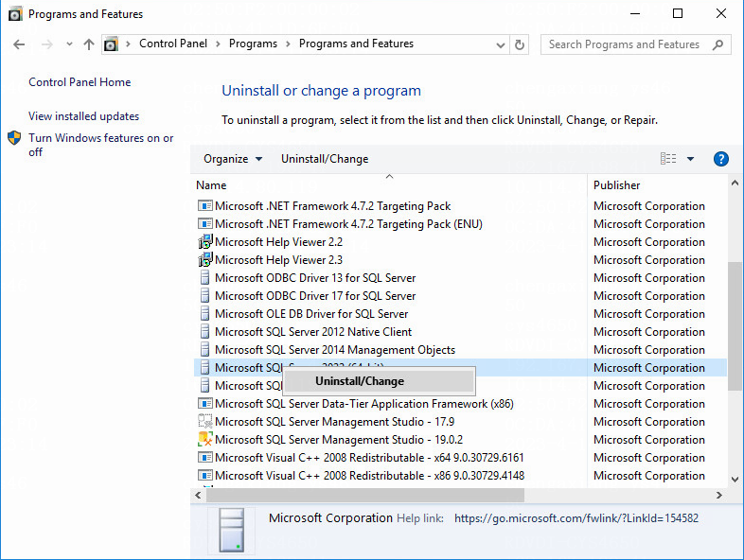
Task: Open Control Panel breadcrumb
Action: tap(173, 44)
